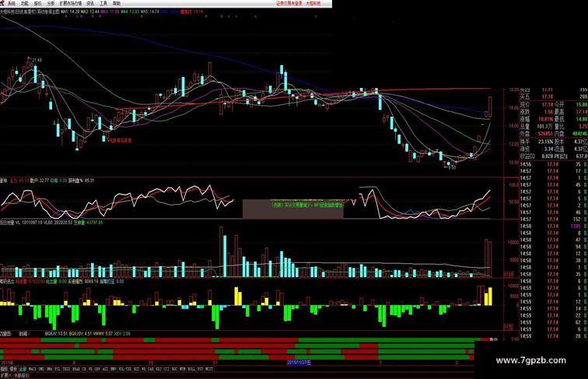Switch to ASI indicator tab
Viewport: 588px width, 379px height.
click(105, 369)
